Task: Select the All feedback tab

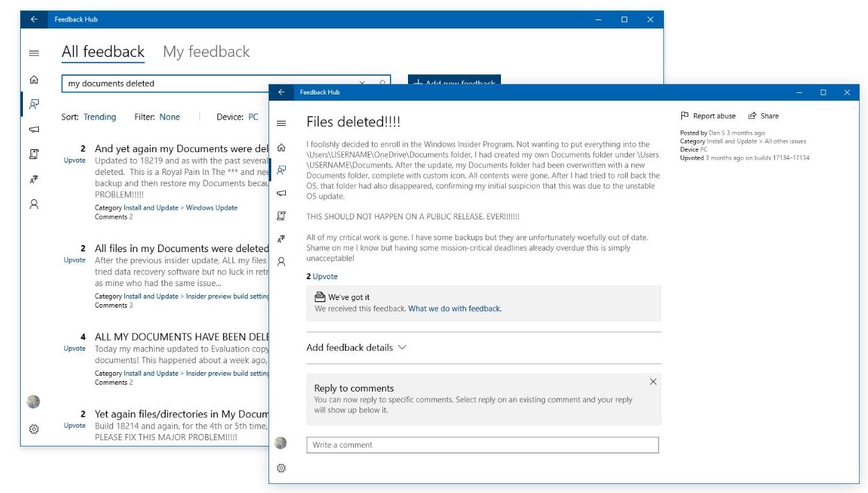Action: 103,52
